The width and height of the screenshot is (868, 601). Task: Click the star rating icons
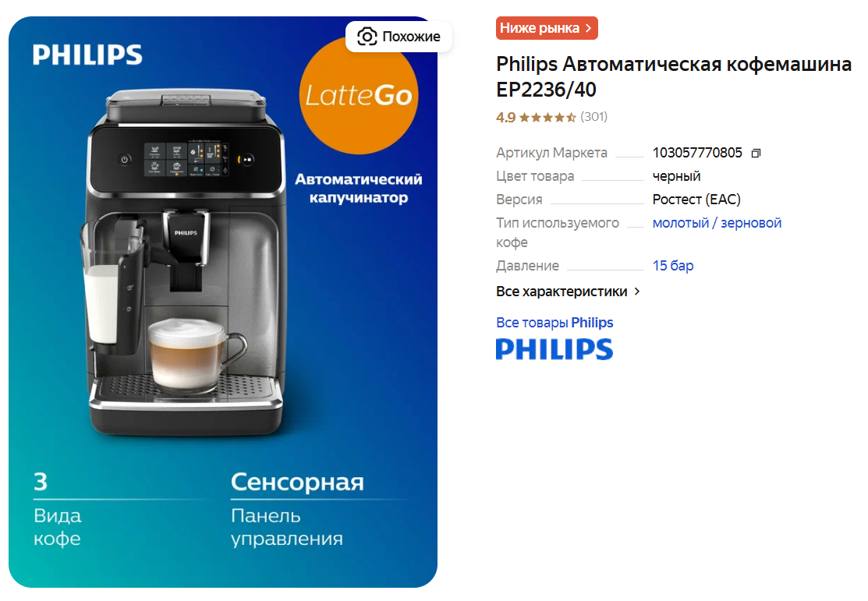(547, 118)
